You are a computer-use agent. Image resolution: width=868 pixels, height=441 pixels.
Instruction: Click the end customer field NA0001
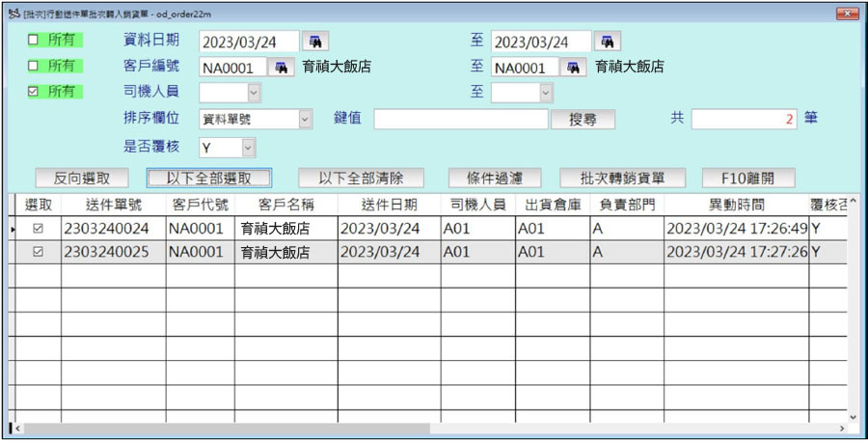coord(526,68)
